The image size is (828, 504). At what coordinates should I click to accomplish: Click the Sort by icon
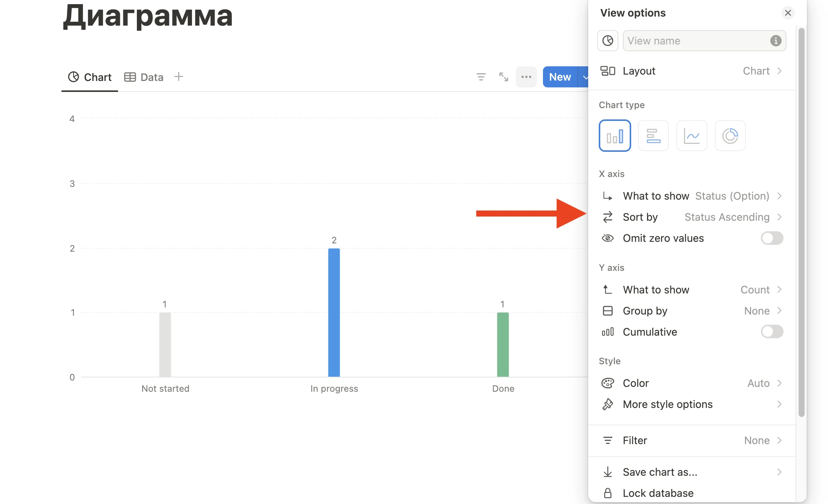coord(608,217)
